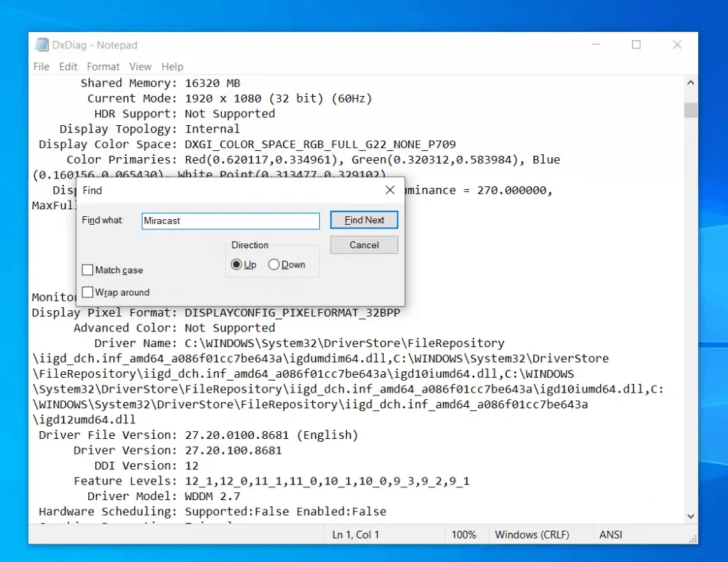The height and width of the screenshot is (562, 728).
Task: Click the vertical scrollbar thumb
Action: (690, 110)
